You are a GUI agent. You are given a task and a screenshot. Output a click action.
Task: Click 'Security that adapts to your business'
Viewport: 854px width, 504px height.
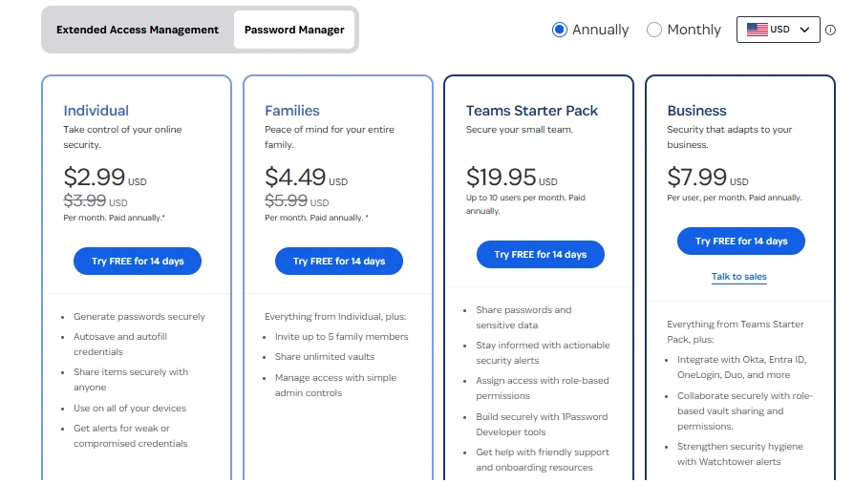pyautogui.click(x=729, y=137)
